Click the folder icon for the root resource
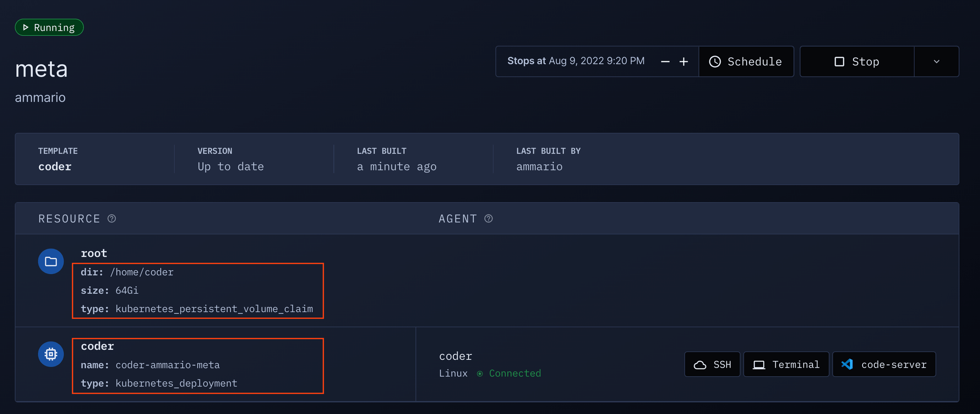Viewport: 980px width, 414px height. (51, 261)
